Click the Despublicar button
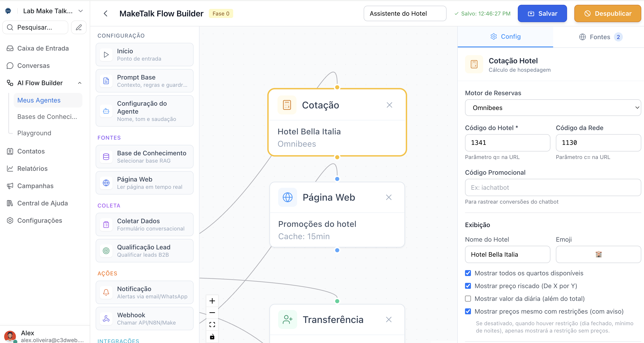 [x=608, y=13]
